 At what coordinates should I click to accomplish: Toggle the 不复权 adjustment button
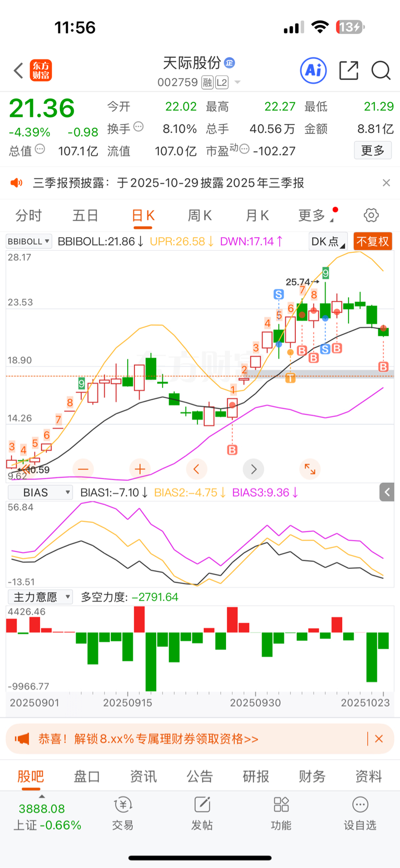pos(372,241)
